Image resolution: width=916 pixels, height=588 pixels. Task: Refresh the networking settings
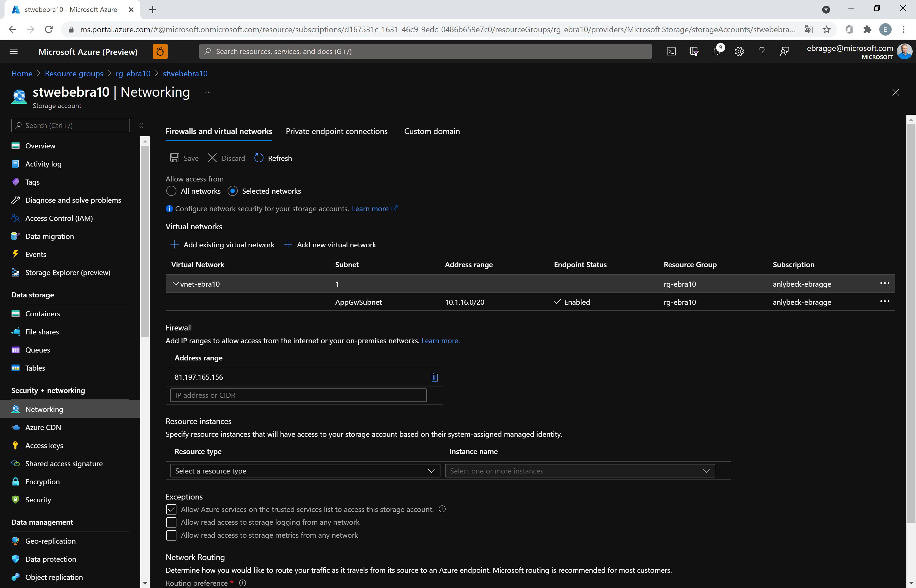coord(273,158)
